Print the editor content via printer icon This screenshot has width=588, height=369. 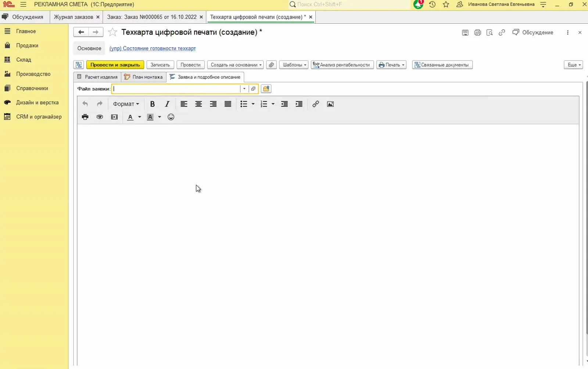coord(85,117)
